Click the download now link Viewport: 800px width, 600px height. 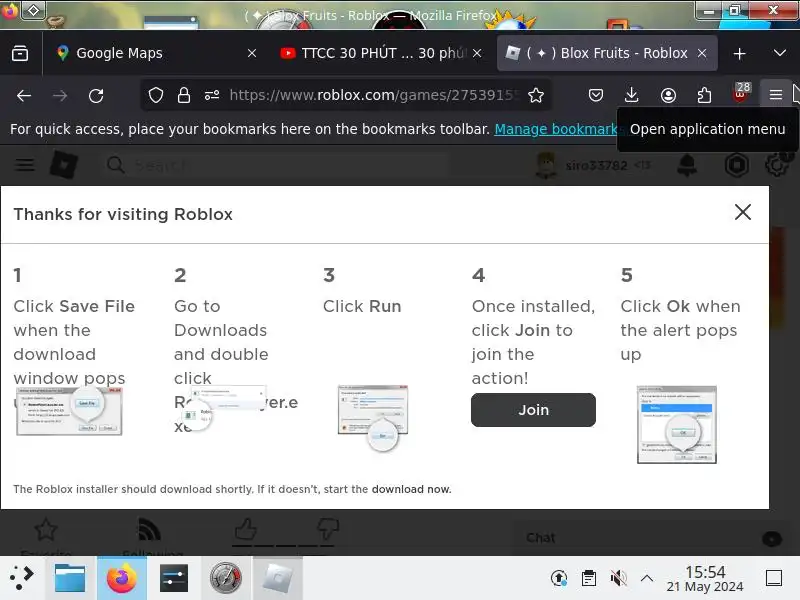[411, 489]
